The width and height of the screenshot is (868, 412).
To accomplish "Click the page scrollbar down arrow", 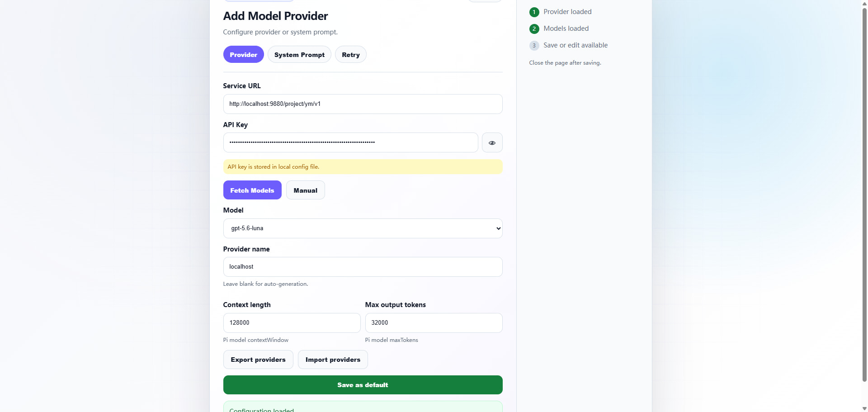I will (864, 408).
